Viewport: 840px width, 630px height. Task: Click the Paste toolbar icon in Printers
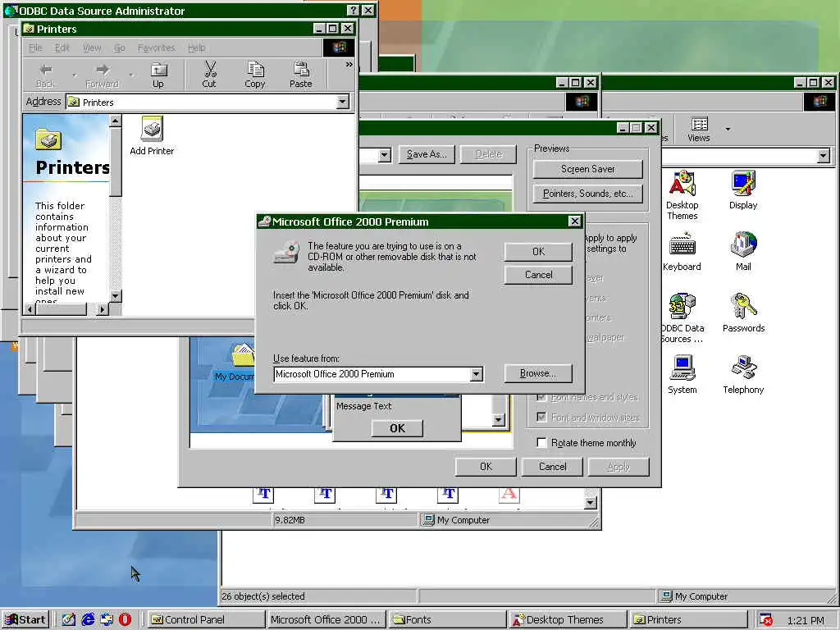(x=300, y=75)
